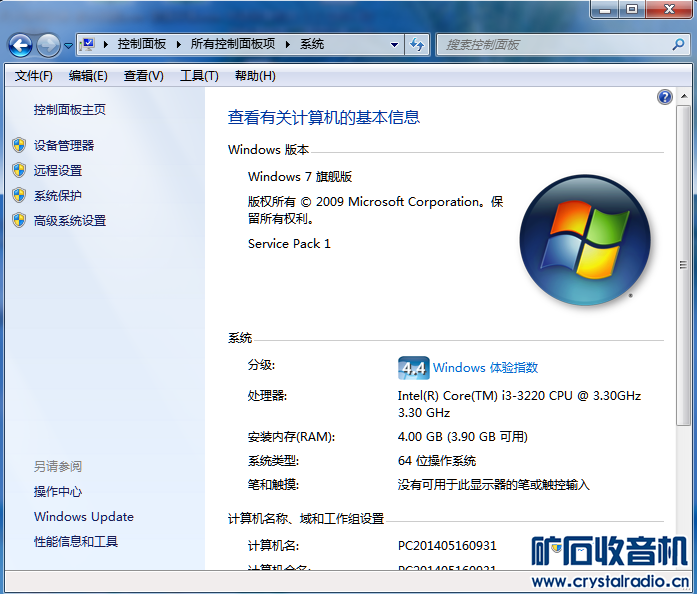The width and height of the screenshot is (697, 594).
Task: Click the computer icon in address bar
Action: (x=88, y=44)
